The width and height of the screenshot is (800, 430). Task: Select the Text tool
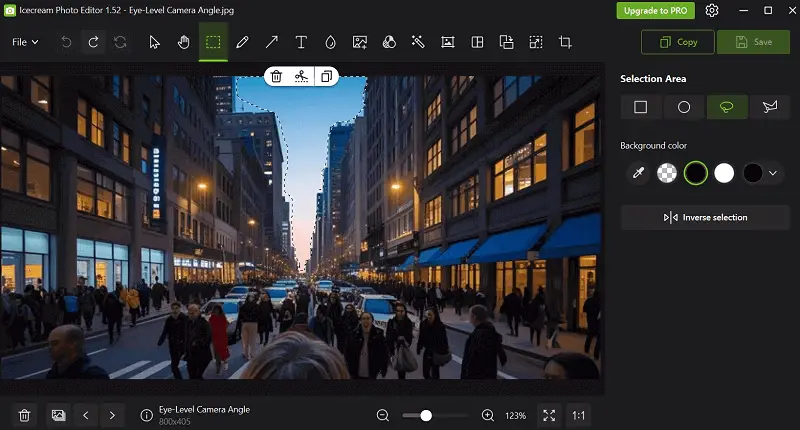pyautogui.click(x=301, y=42)
